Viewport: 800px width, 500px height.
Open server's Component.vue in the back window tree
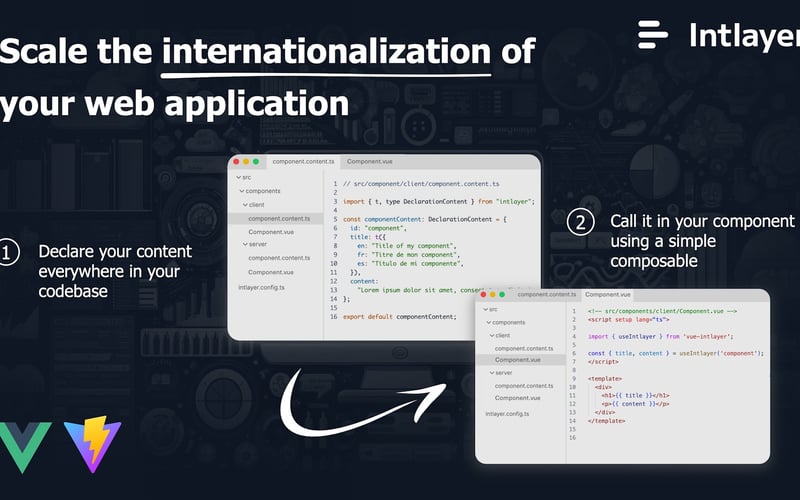[271, 272]
